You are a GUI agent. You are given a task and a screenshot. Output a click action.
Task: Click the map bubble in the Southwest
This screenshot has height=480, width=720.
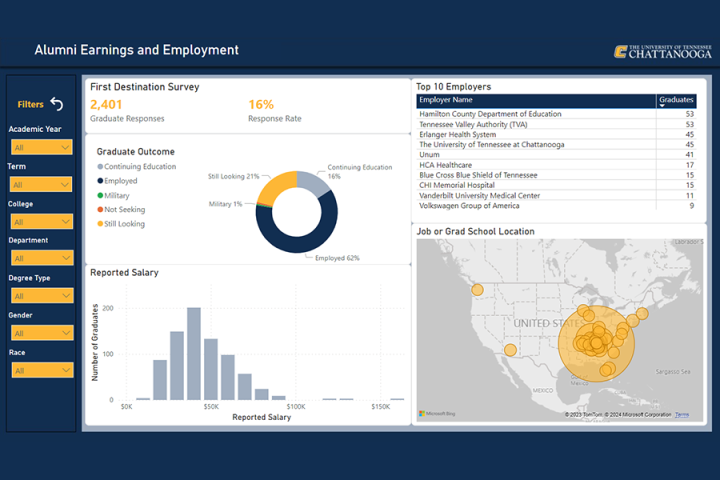pyautogui.click(x=510, y=350)
